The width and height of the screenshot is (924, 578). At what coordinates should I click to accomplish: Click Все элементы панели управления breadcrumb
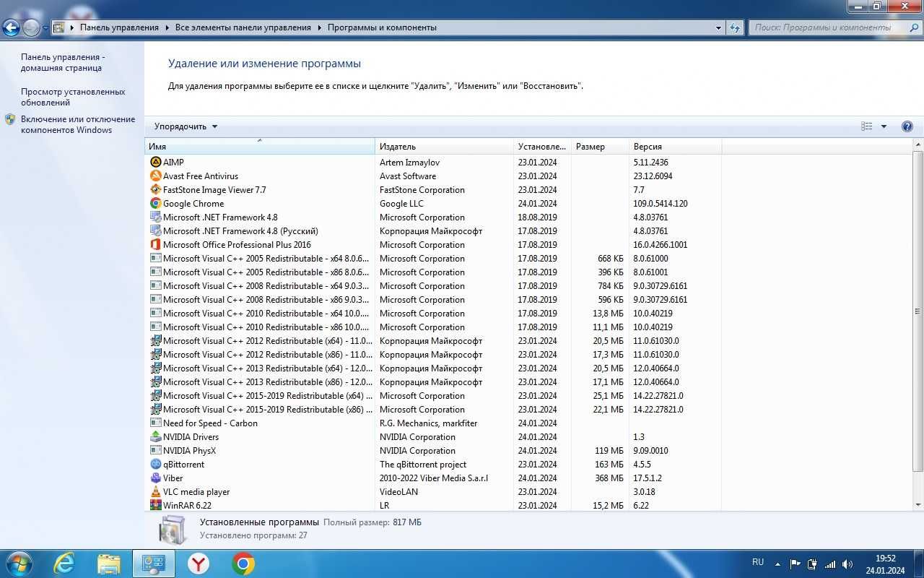[x=243, y=27]
